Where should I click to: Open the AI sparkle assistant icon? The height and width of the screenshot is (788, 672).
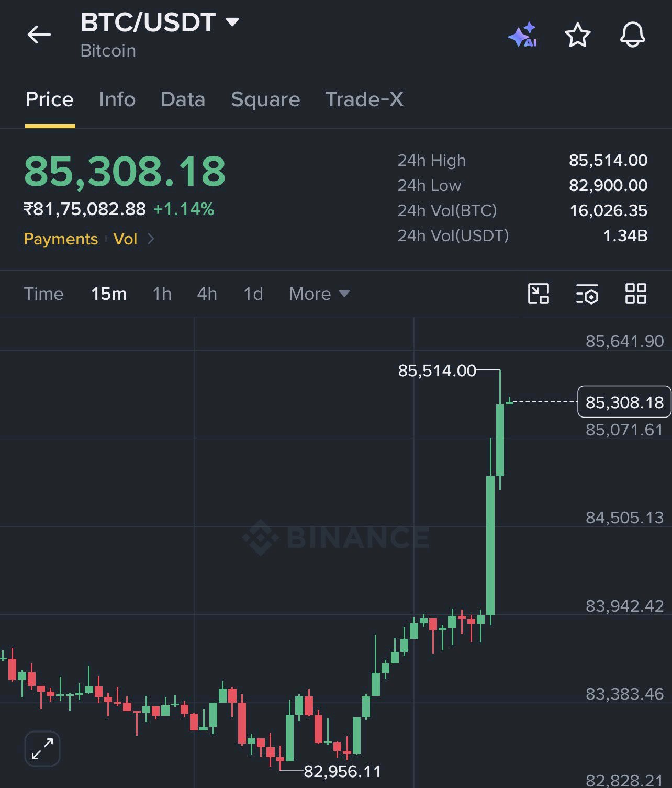click(522, 35)
